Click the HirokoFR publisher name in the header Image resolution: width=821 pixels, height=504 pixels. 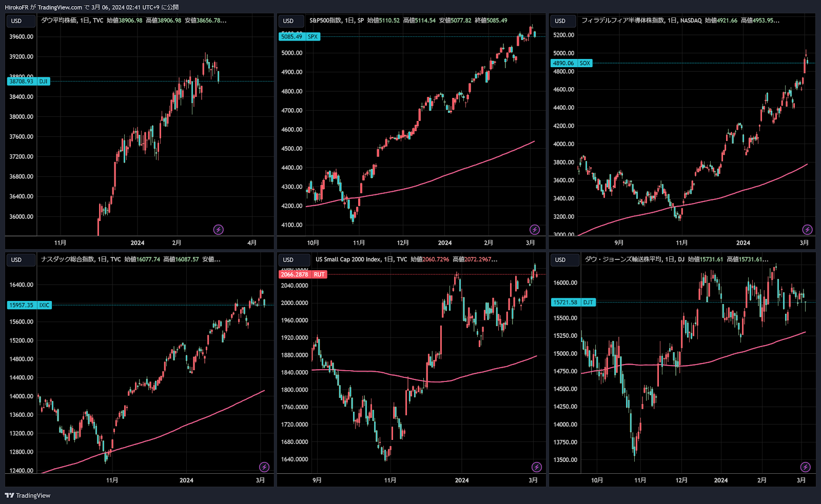click(x=16, y=7)
